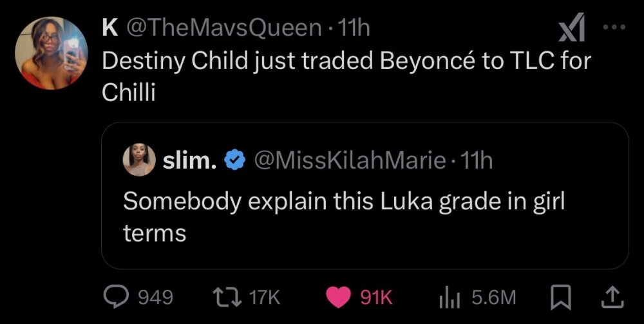The image size is (644, 324).
Task: Open the quoted "Somebody explain this Luka" post
Action: coord(343,216)
